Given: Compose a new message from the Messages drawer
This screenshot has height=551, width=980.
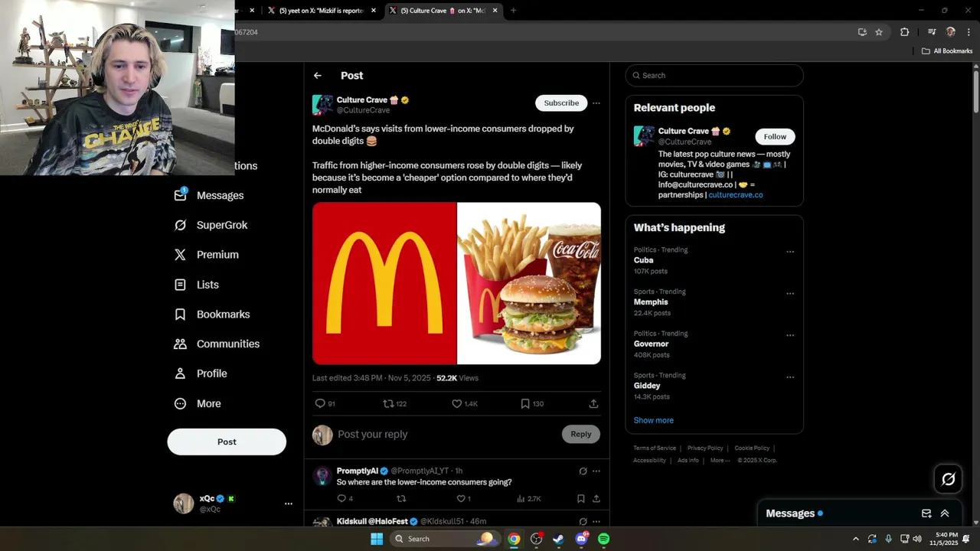Looking at the screenshot, I should tap(926, 514).
